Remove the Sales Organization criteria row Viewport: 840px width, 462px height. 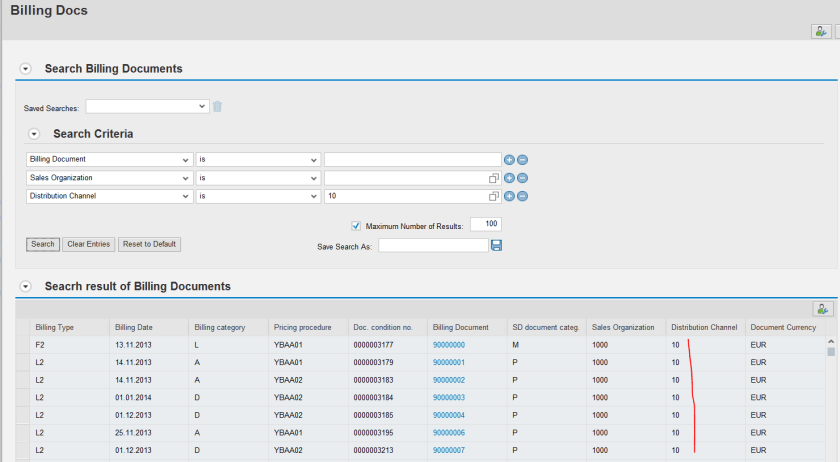(x=522, y=178)
